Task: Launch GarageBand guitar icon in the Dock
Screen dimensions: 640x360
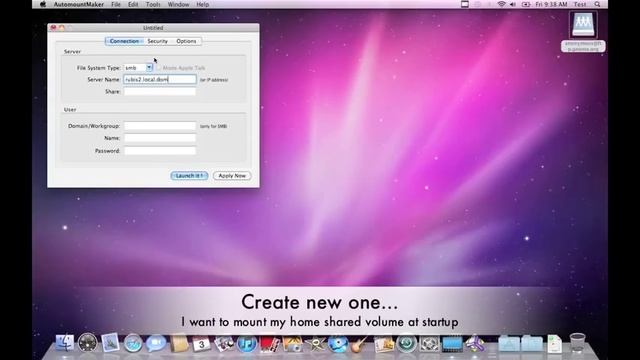Action: [x=360, y=344]
